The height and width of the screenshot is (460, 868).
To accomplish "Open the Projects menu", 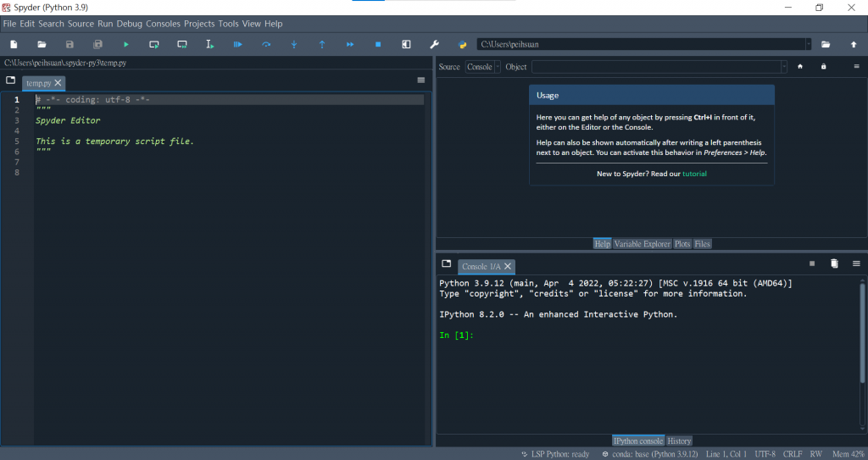I will [199, 24].
